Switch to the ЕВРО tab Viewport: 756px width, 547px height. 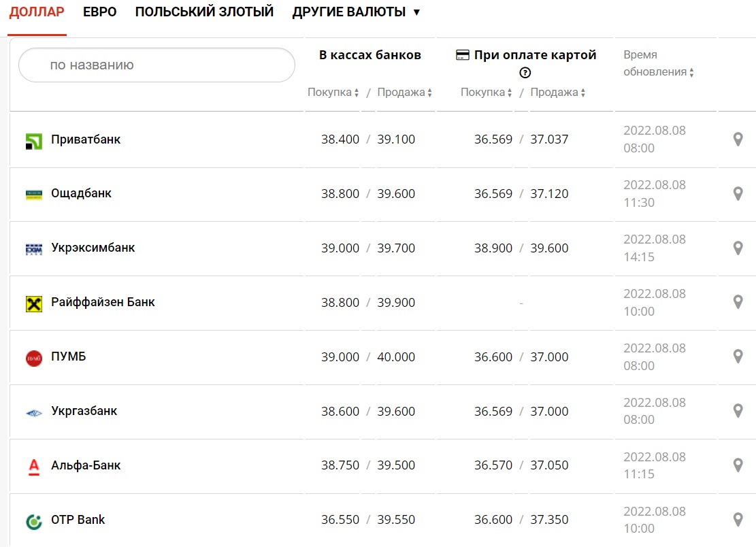[x=99, y=12]
